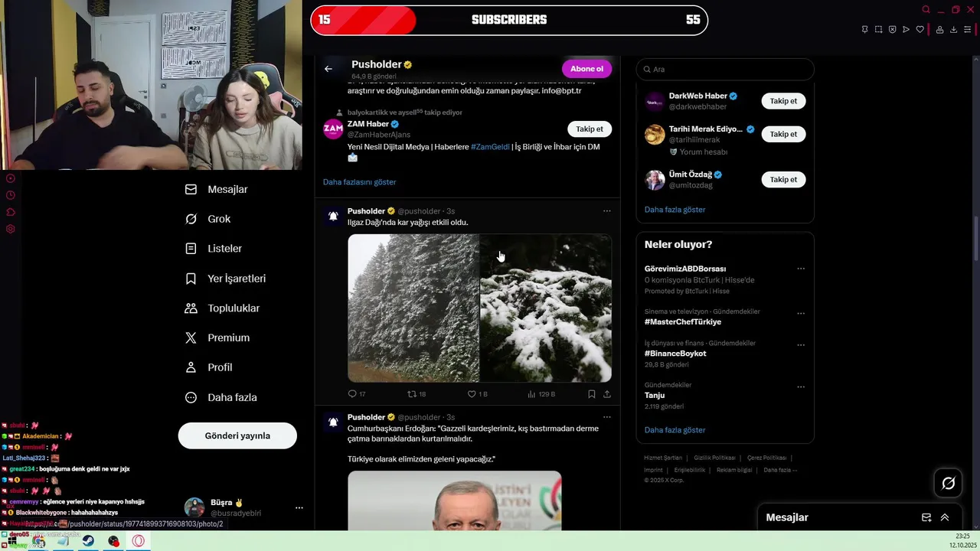
Task: Open Profil in the left navigation
Action: coord(209,367)
